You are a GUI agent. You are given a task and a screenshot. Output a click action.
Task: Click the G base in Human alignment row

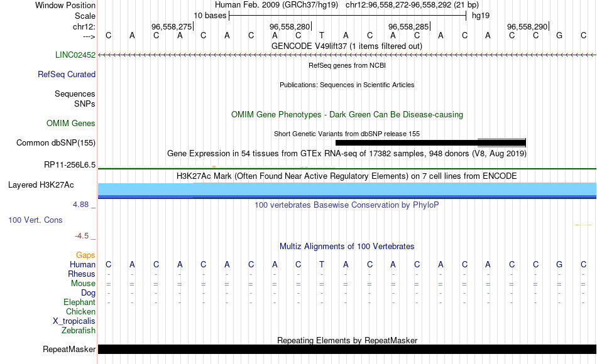point(559,265)
